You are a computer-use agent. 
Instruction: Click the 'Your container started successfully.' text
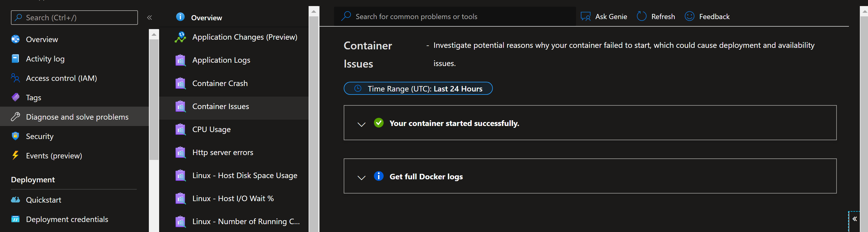pos(454,123)
